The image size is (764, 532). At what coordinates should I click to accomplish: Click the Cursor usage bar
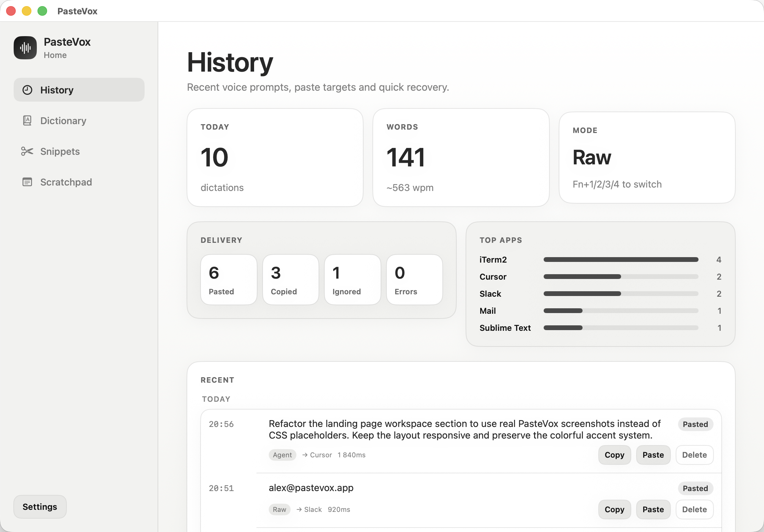click(x=621, y=277)
